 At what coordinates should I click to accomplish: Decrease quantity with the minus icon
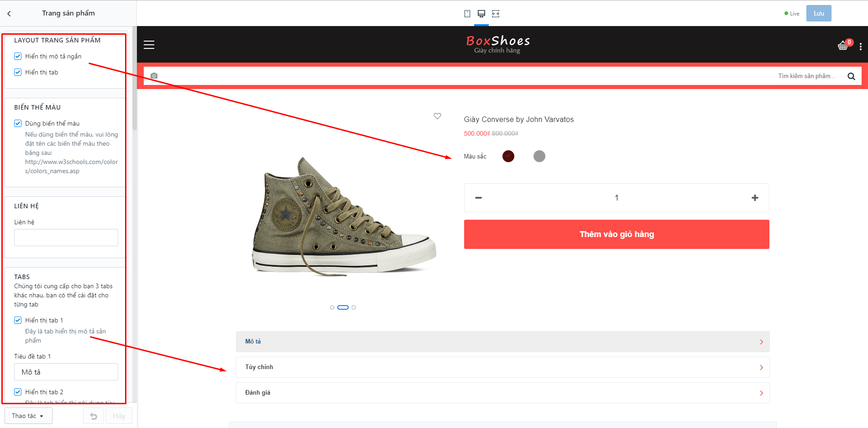click(x=478, y=198)
